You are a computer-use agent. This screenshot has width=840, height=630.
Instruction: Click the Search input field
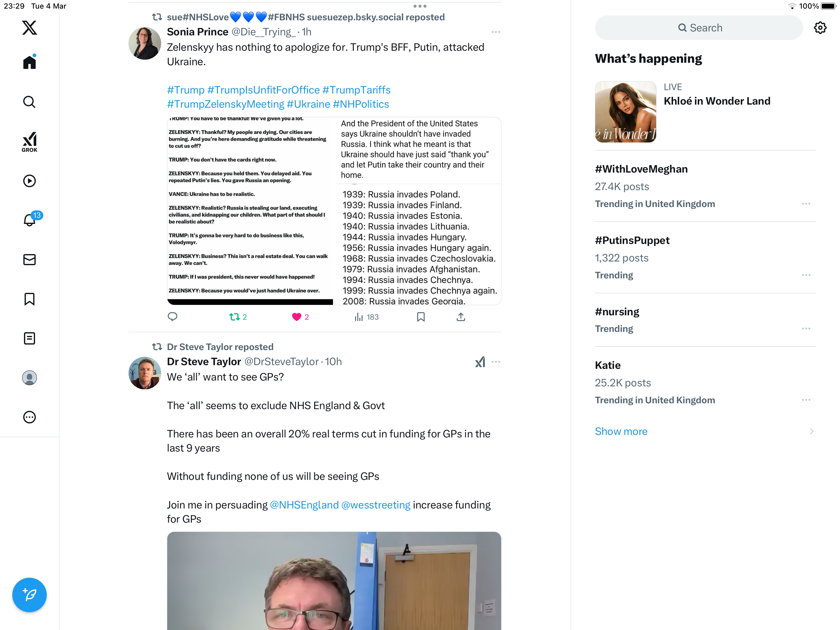(x=699, y=28)
